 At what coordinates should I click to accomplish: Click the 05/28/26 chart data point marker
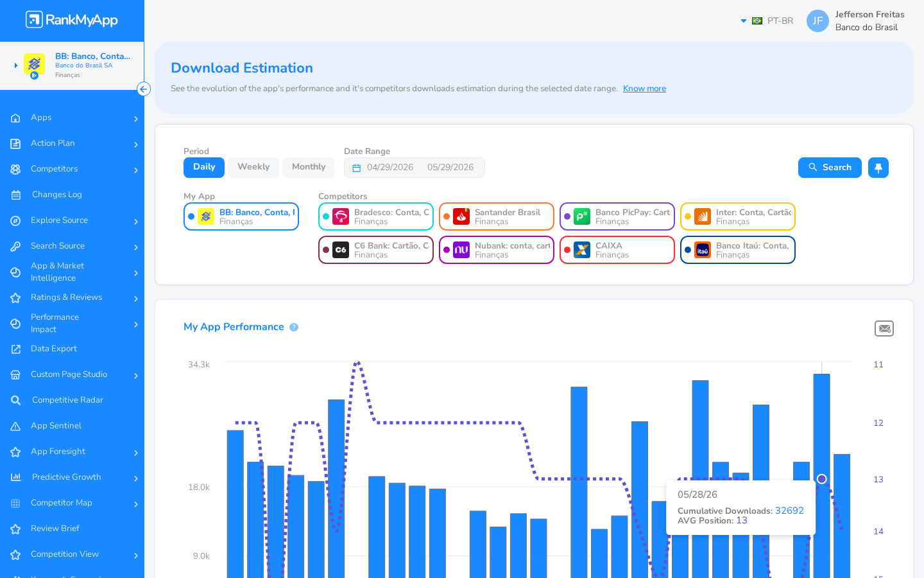[821, 479]
